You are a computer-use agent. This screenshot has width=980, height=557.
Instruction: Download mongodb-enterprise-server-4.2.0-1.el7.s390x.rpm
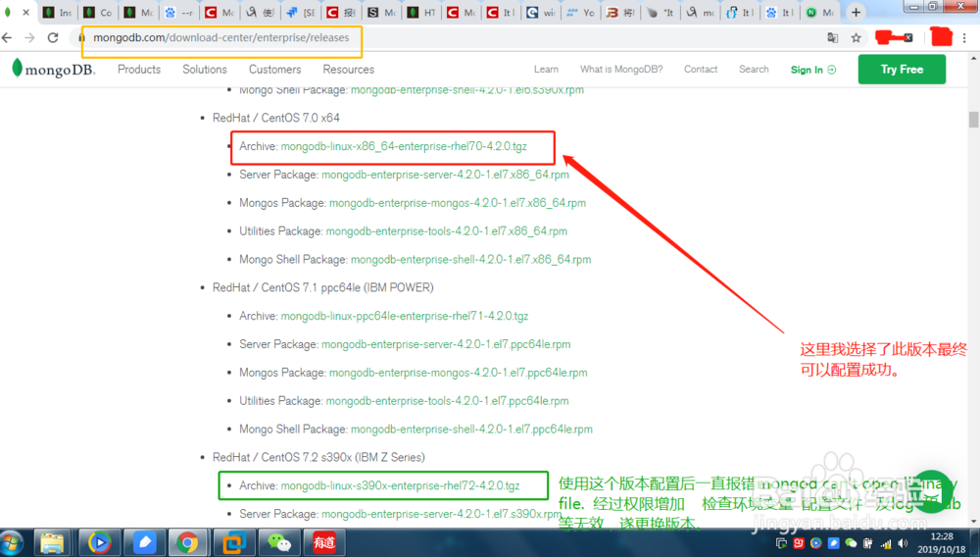point(441,514)
